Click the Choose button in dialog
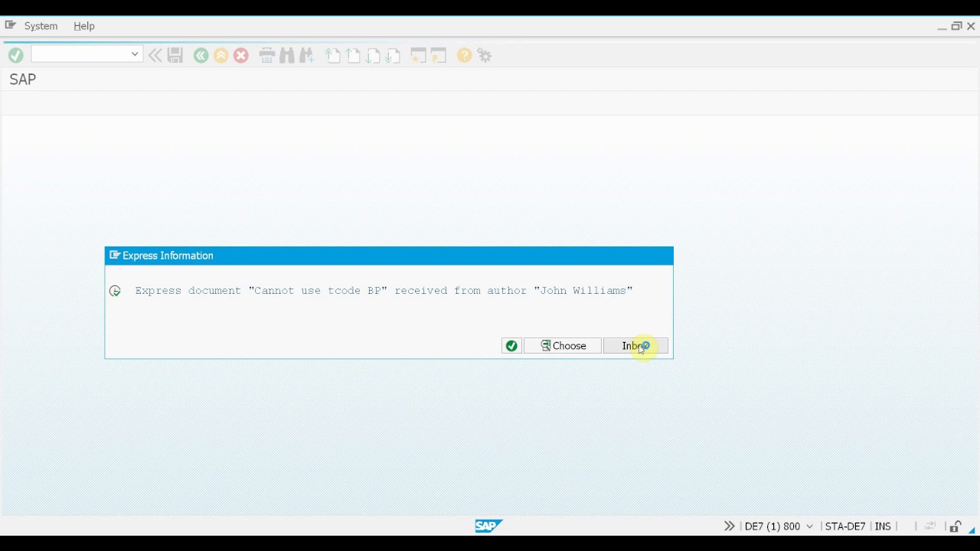This screenshot has height=551, width=980. [563, 346]
